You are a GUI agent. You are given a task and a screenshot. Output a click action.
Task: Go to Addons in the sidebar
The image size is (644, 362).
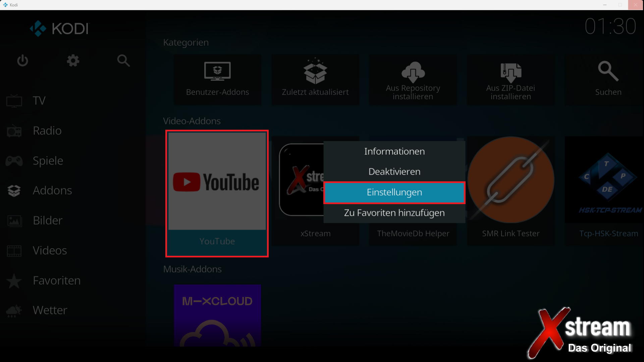(x=52, y=190)
